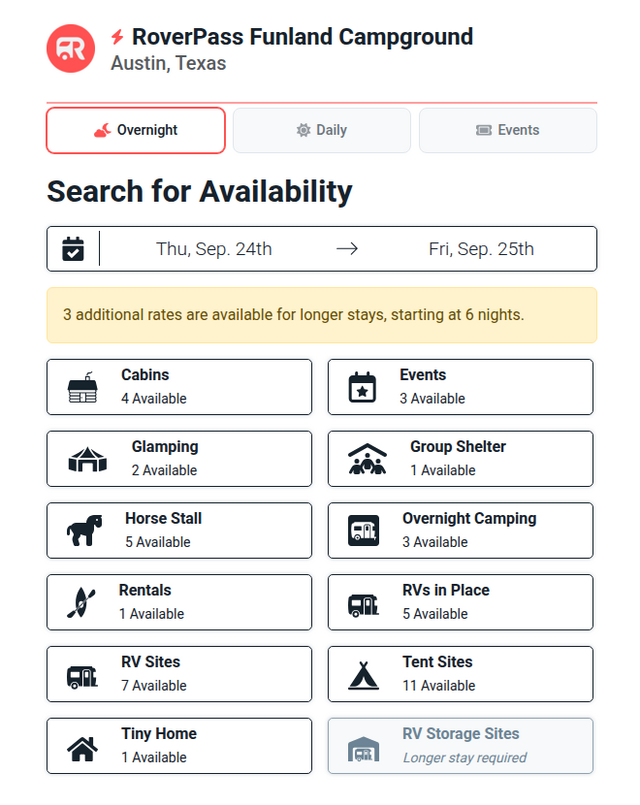The width and height of the screenshot is (640, 805).
Task: Click the Glamping yurt icon
Action: click(88, 458)
